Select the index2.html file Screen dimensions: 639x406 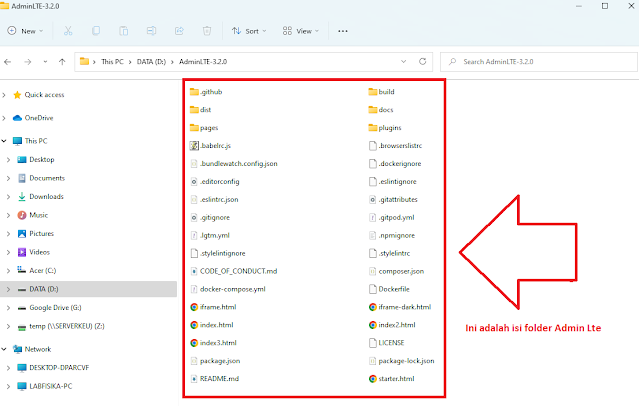pyautogui.click(x=397, y=325)
